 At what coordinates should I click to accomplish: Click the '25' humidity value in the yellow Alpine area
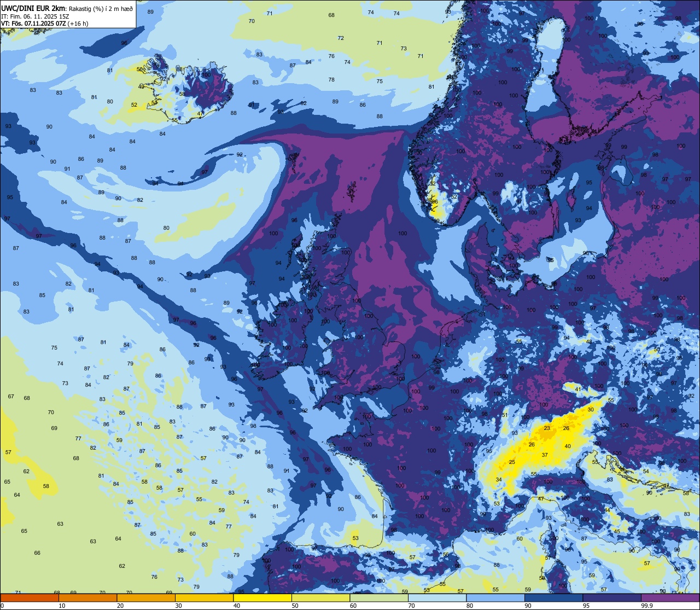click(x=512, y=462)
